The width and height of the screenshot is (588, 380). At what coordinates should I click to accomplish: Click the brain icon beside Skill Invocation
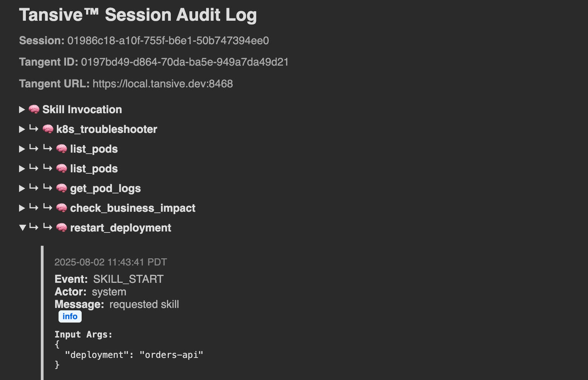point(34,110)
